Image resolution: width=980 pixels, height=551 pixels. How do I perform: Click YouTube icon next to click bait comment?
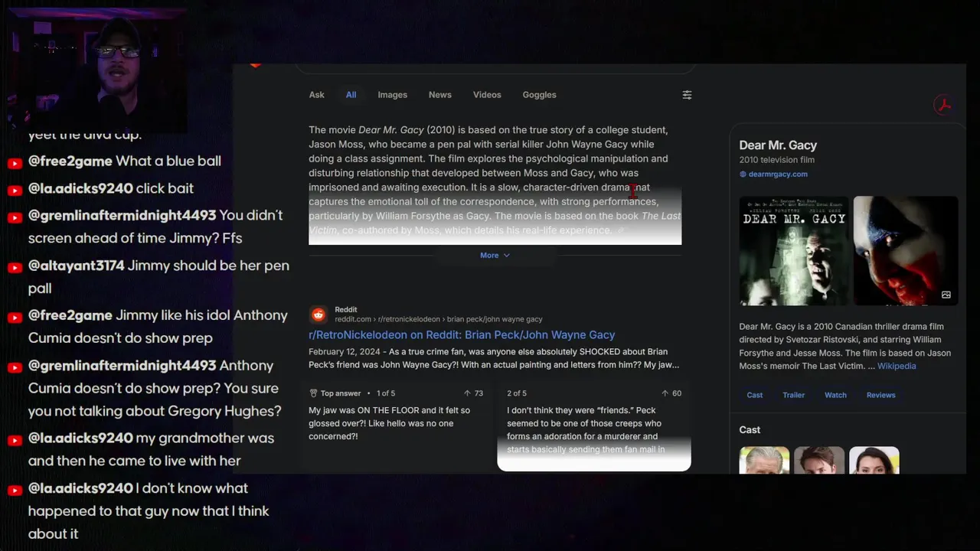[15, 190]
